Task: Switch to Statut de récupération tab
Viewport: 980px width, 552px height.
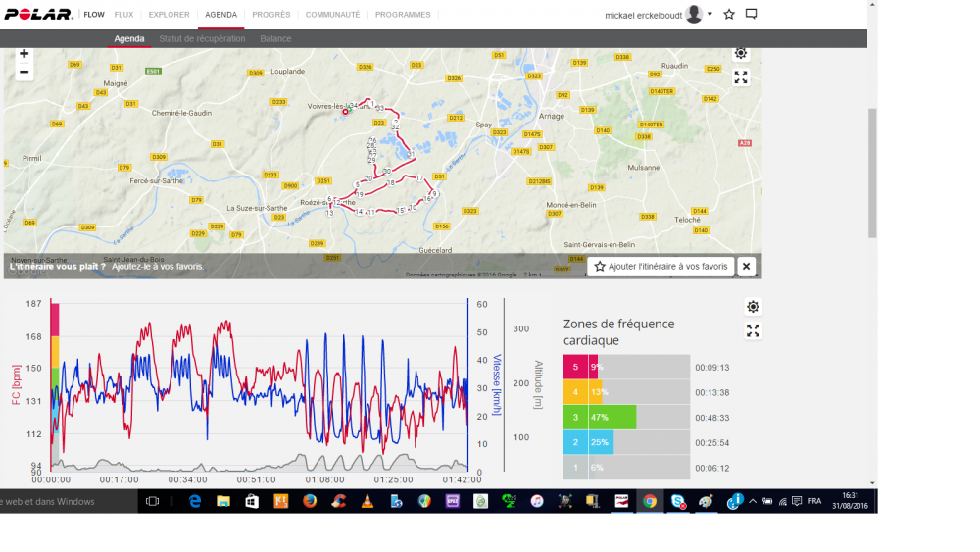Action: (x=202, y=38)
